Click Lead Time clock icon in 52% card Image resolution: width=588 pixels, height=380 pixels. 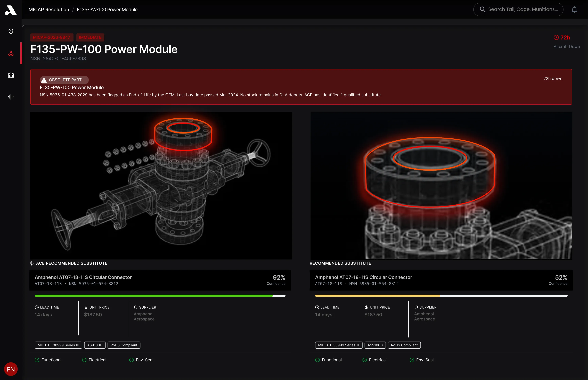317,308
